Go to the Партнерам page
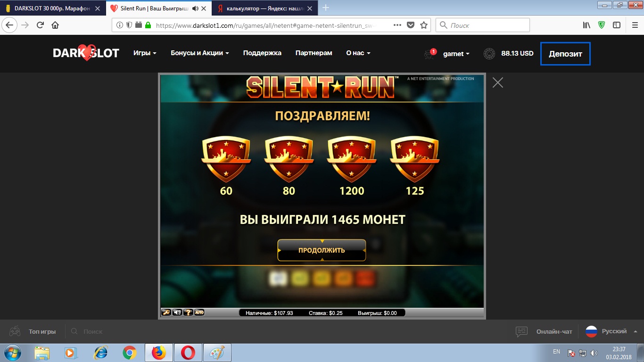Screen dimensions: 644x362 pyautogui.click(x=314, y=53)
